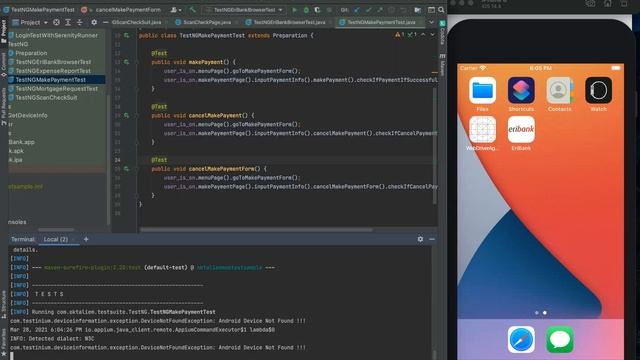The height and width of the screenshot is (360, 640).
Task: Click gutter run icon beside cancelMakePaymentForm method
Action: point(127,169)
